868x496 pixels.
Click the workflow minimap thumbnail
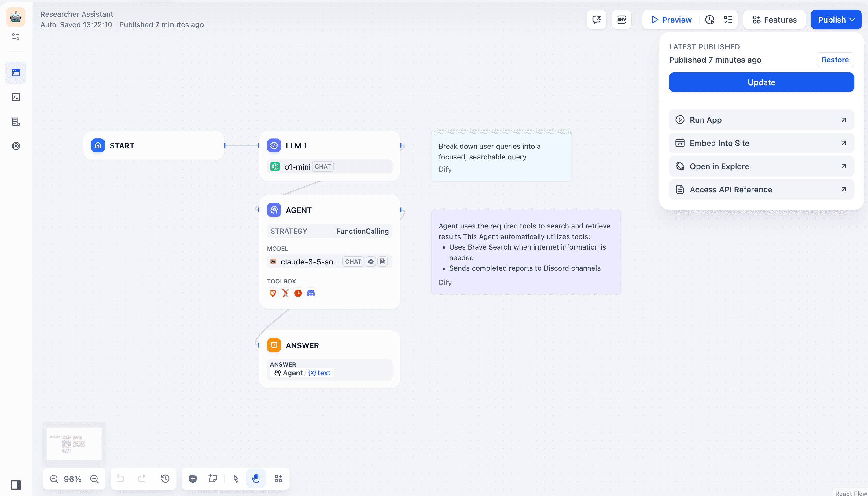tap(74, 444)
